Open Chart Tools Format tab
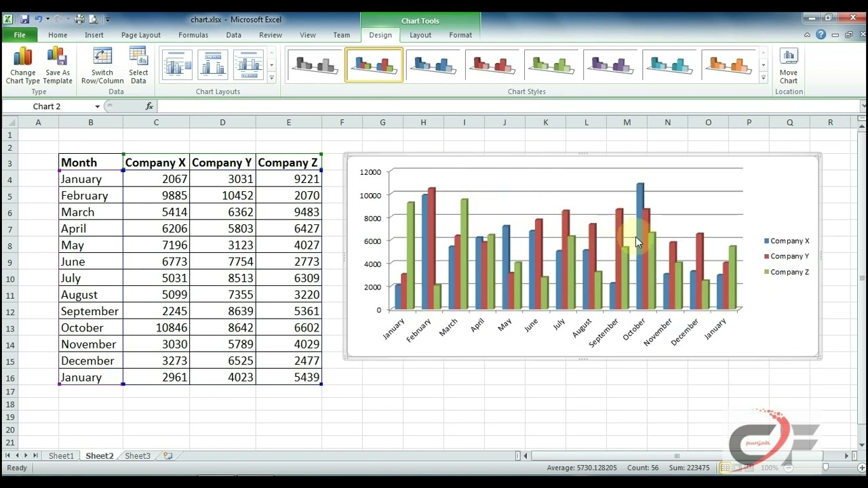The image size is (868, 488). [x=460, y=35]
